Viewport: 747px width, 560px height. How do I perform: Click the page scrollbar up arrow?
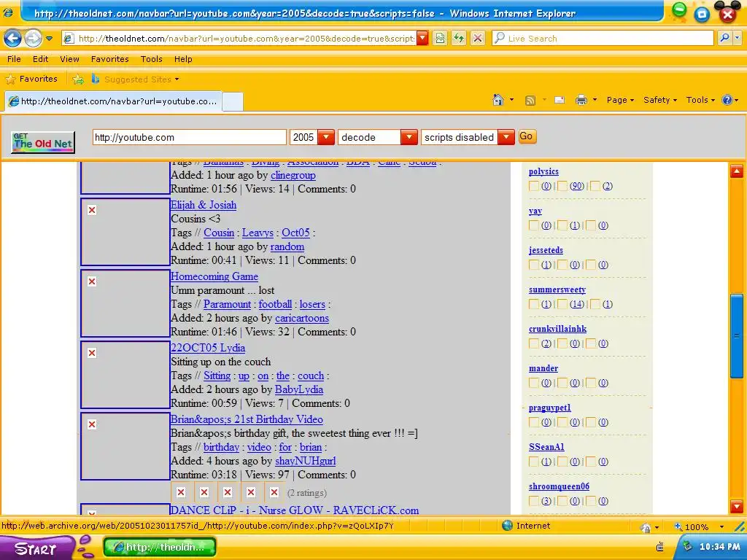[737, 171]
